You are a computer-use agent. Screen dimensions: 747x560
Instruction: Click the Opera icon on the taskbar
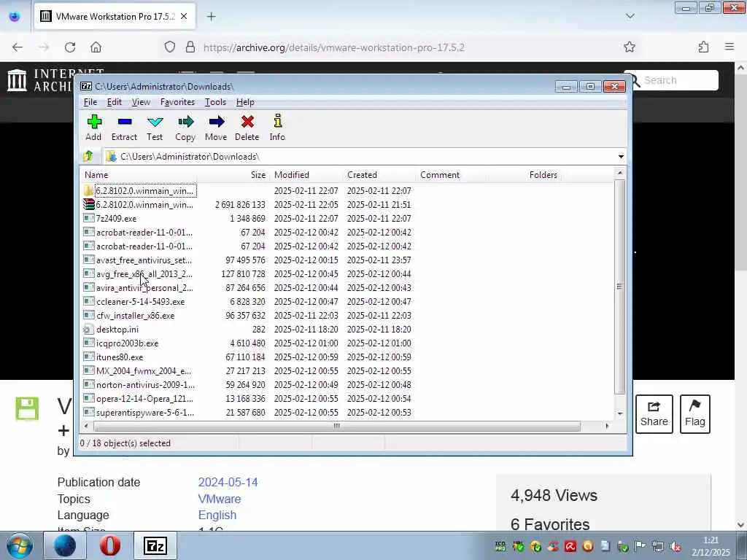point(110,545)
